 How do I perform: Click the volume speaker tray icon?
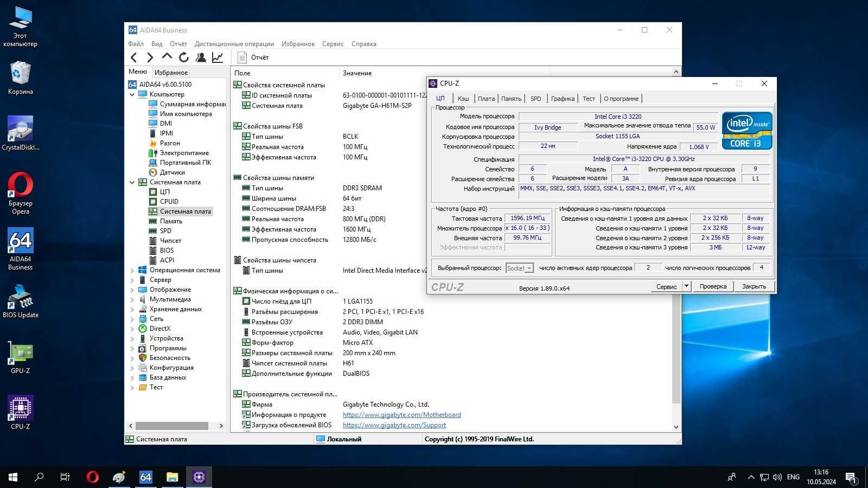tap(777, 477)
